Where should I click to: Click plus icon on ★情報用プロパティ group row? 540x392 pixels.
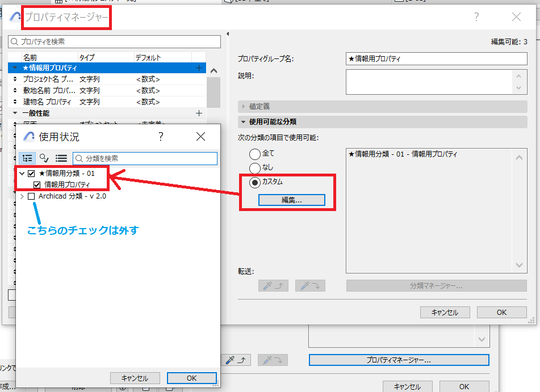[199, 68]
